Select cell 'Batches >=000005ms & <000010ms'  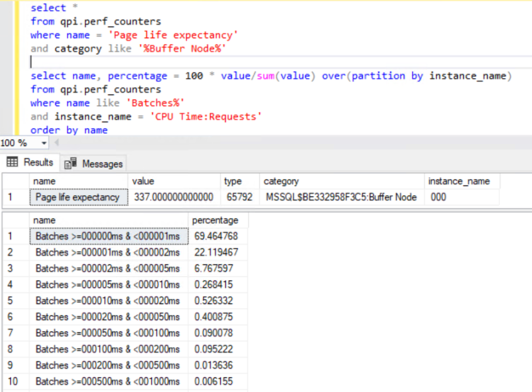click(x=109, y=284)
